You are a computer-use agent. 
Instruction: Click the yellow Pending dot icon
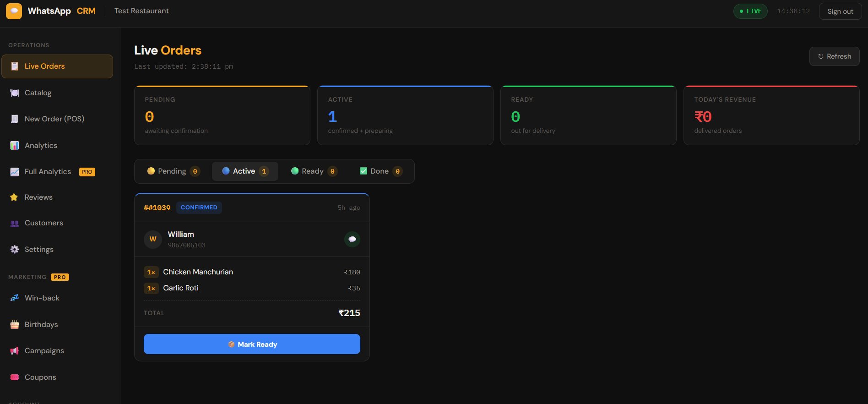tap(151, 171)
